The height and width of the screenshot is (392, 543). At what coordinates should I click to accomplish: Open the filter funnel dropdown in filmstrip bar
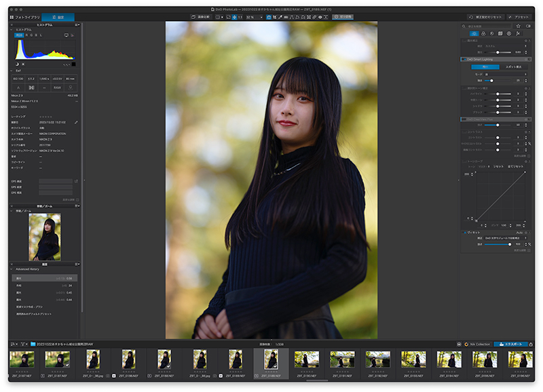[24, 345]
